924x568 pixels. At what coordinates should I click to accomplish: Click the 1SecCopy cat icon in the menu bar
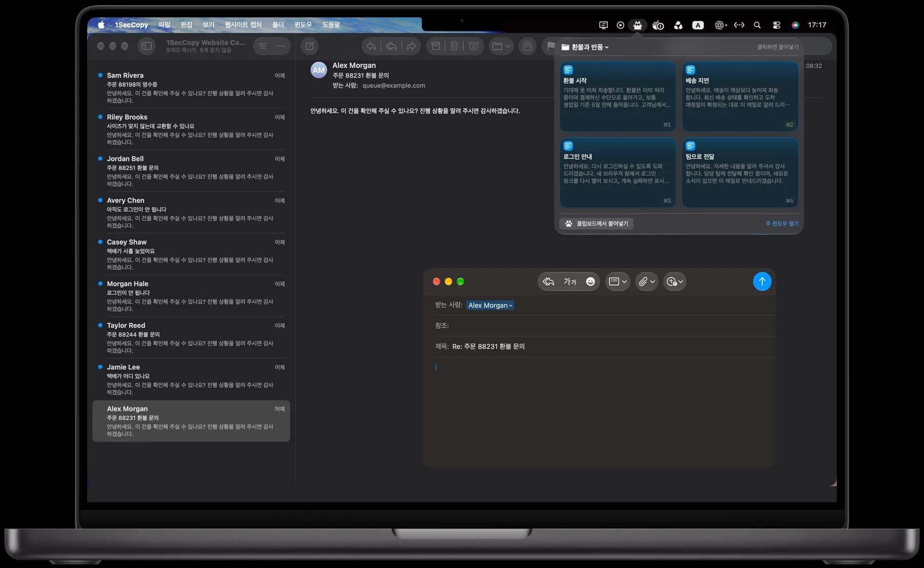coord(638,25)
